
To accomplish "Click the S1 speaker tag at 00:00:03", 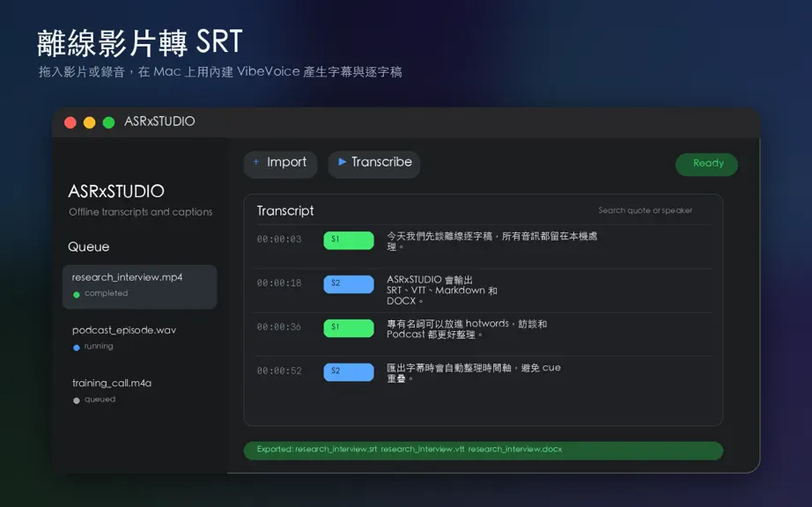I will (349, 240).
